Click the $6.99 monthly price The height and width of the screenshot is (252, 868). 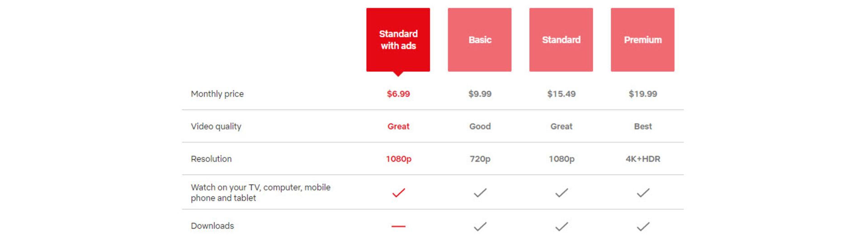point(398,94)
